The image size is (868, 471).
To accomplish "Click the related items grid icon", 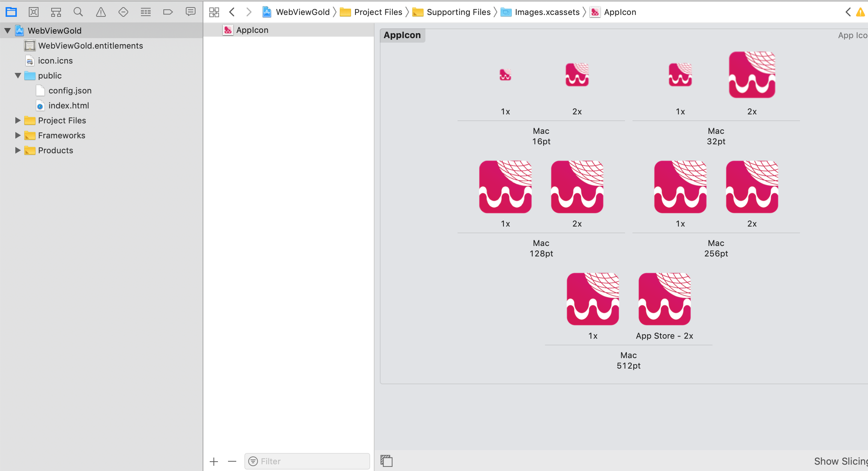I will pyautogui.click(x=214, y=12).
